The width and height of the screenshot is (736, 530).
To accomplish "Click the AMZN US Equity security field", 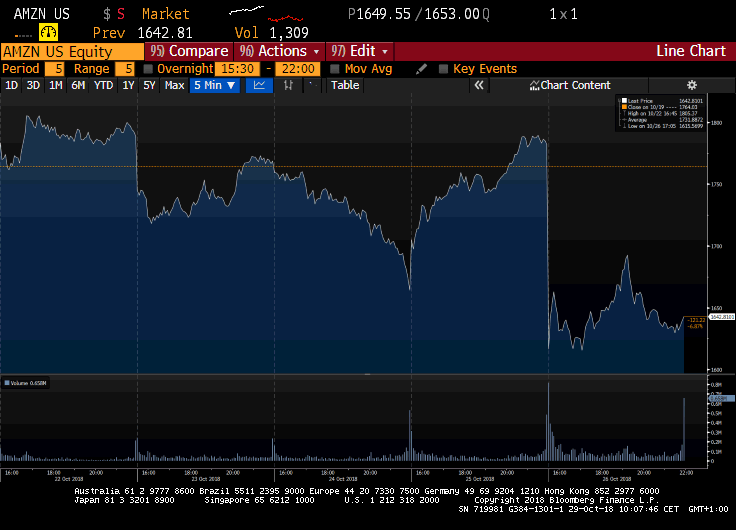I will point(72,51).
